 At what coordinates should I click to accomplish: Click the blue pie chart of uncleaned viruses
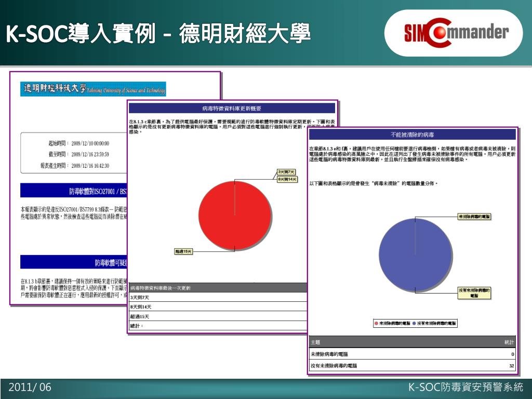[415, 255]
